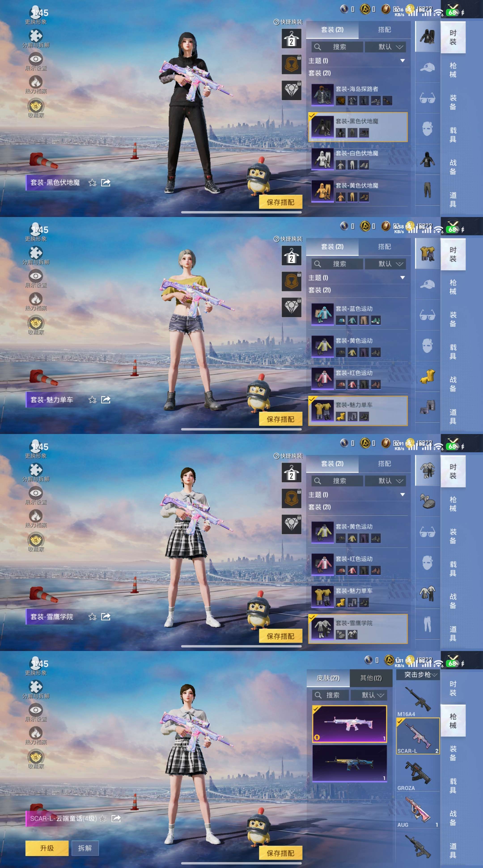
Task: Toggle 展示设置 eye on the 套装-雪鹰学院 screen
Action: [x=36, y=495]
